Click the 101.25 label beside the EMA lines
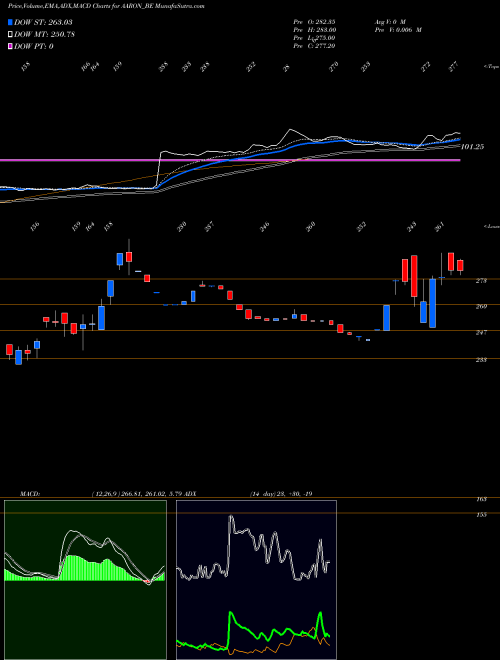This screenshot has height=660, width=500. [x=473, y=147]
